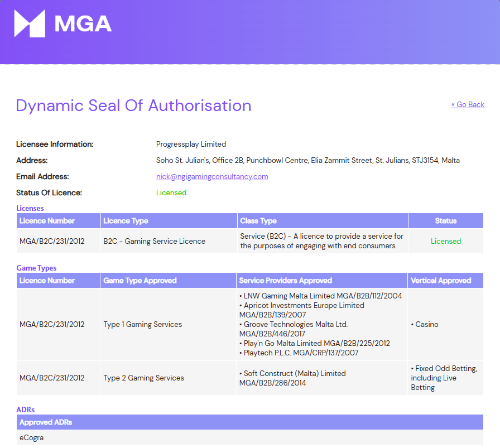Screen dimensions: 500x448
Task: Select licence number in Type 1 Gaming Services row
Action: (52, 324)
